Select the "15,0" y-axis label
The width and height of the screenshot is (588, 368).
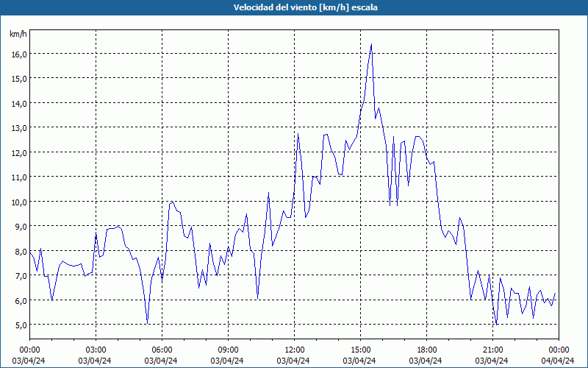point(19,79)
